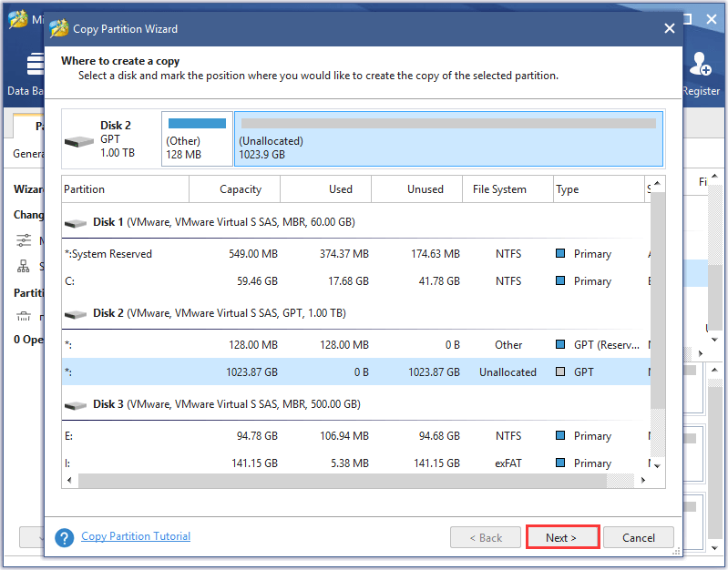This screenshot has height=570, width=728.
Task: Click the 374.37 MB used cell
Action: [344, 254]
